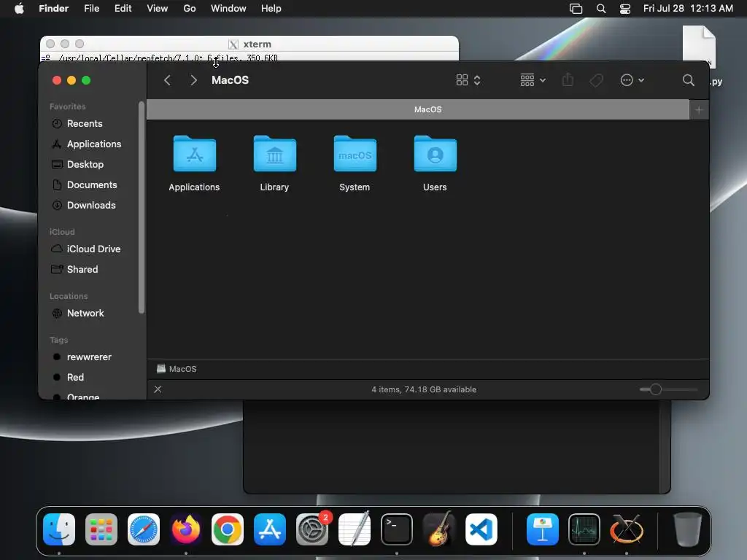
Task: Launch Firefox from the Dock
Action: (186, 529)
